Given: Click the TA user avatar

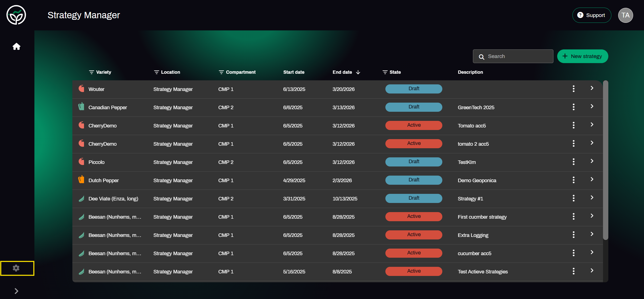Looking at the screenshot, I should pyautogui.click(x=625, y=15).
